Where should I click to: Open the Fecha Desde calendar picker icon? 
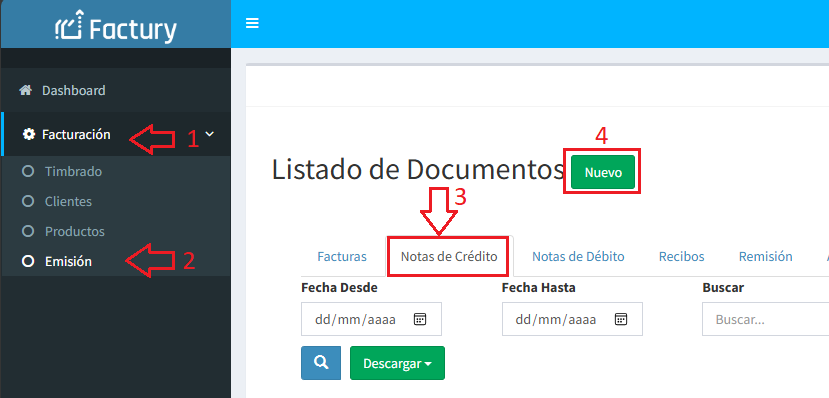[x=420, y=319]
